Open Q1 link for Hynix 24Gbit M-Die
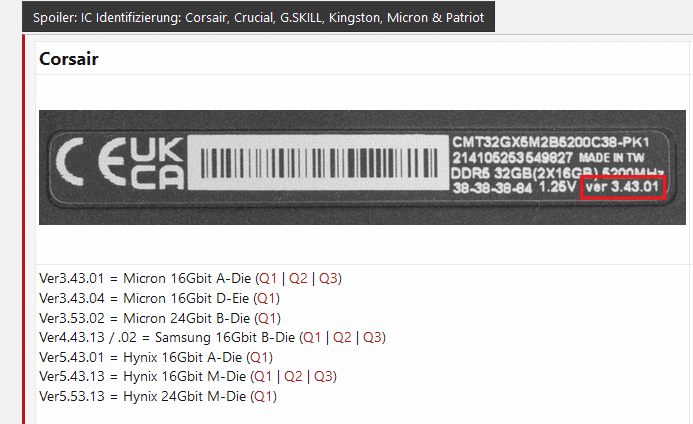Screen dimensions: 693x424 coord(263,396)
